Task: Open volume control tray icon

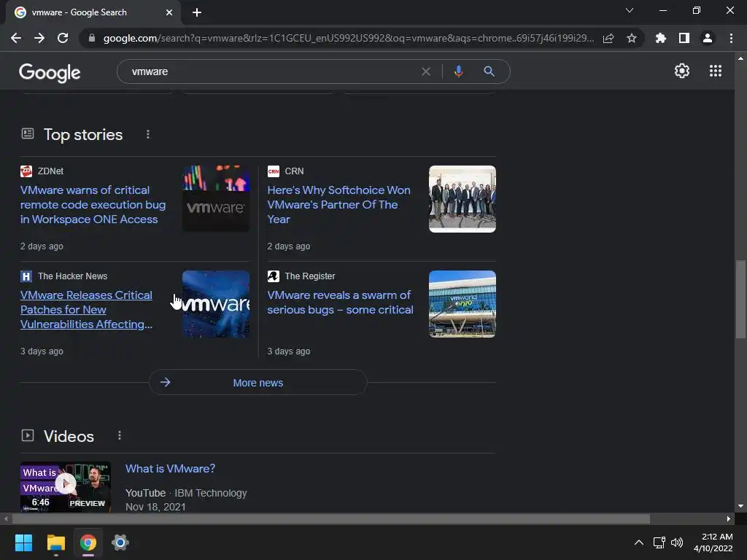Action: click(x=677, y=542)
